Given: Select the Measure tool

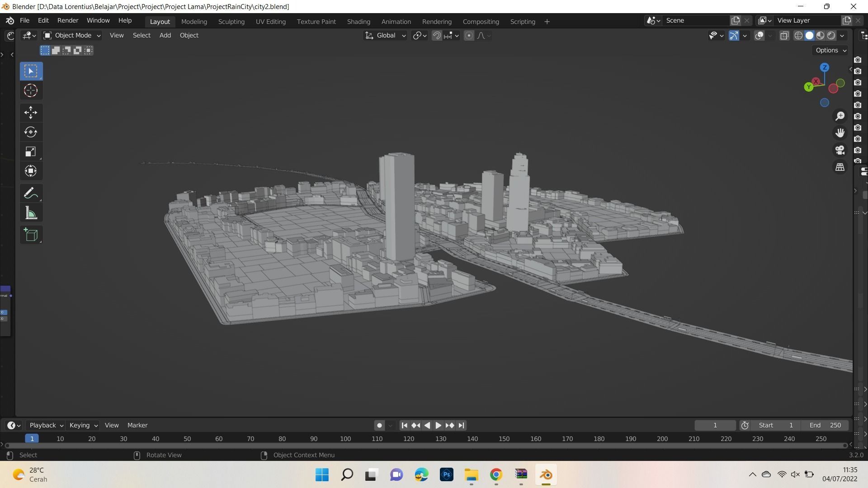Looking at the screenshot, I should click(x=31, y=213).
